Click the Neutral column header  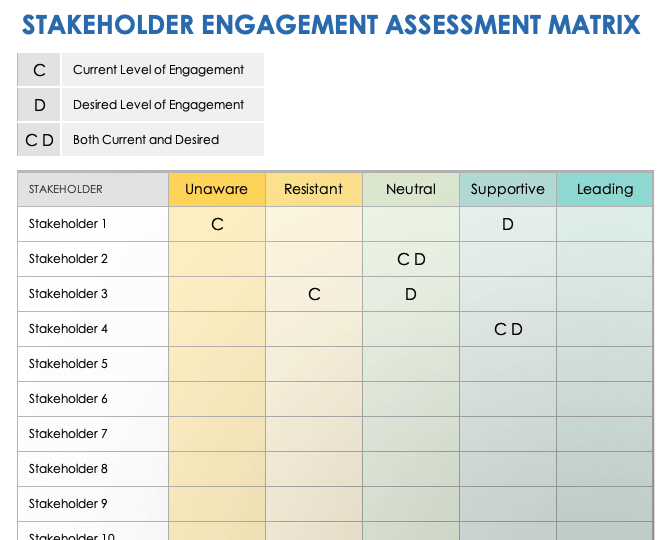(x=410, y=189)
